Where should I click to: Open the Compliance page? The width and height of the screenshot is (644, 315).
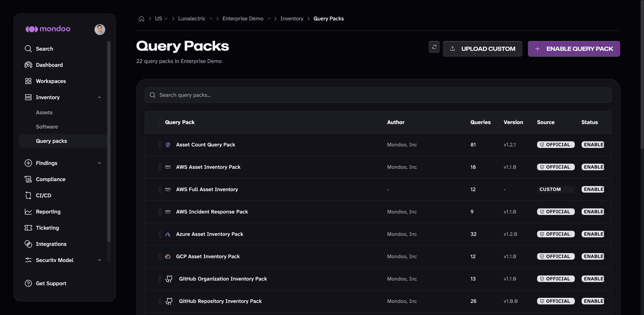51,179
